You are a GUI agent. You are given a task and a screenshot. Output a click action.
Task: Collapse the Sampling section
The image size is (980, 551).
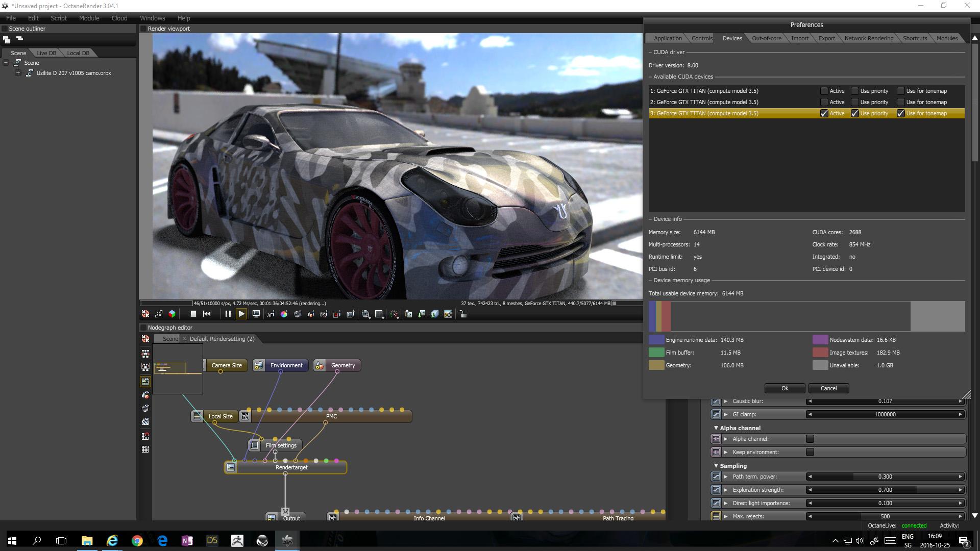tap(716, 465)
